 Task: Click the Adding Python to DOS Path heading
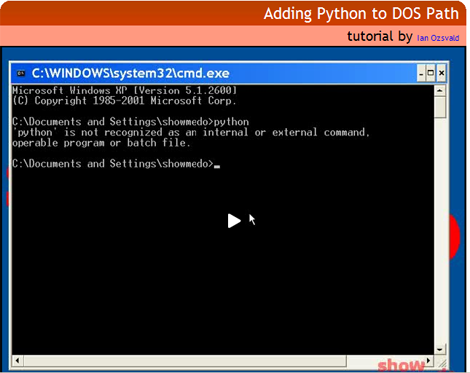[361, 14]
